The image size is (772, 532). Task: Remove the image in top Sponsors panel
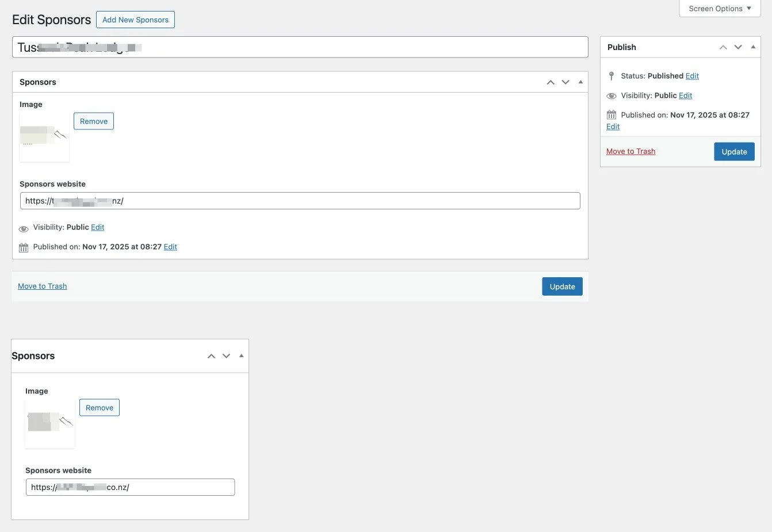tap(94, 121)
